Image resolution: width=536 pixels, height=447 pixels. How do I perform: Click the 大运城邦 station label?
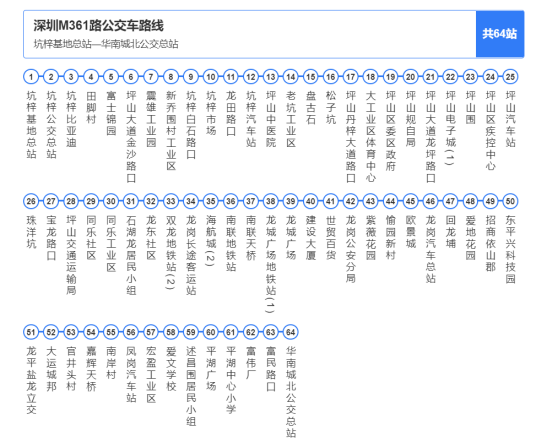click(51, 368)
